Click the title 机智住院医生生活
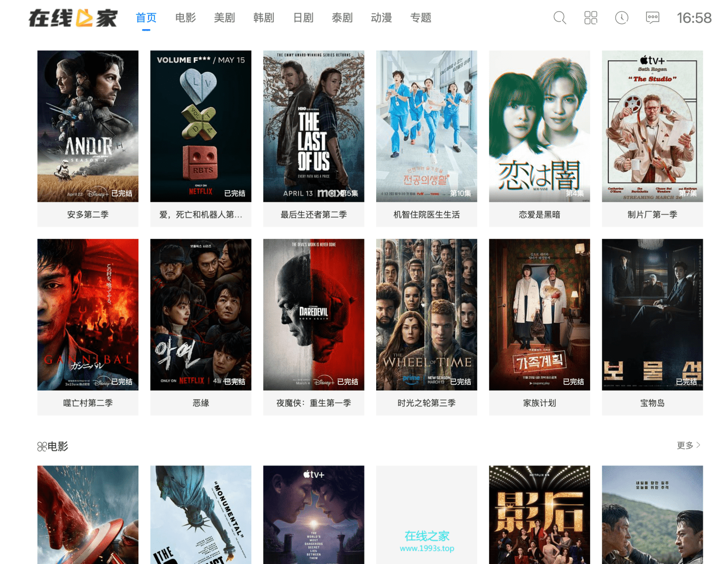 427,215
